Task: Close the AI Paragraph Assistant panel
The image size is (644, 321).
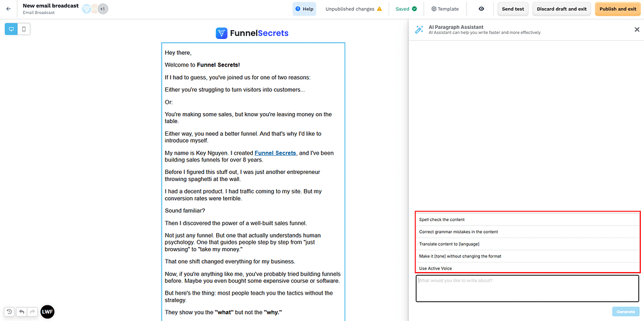Action: [x=637, y=30]
